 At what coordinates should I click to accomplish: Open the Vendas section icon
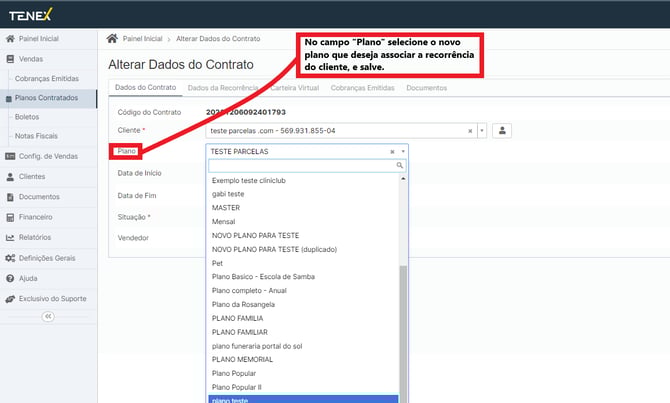pos(10,59)
